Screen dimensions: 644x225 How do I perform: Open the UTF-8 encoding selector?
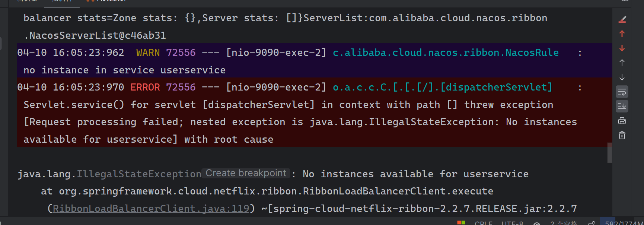coord(512,223)
